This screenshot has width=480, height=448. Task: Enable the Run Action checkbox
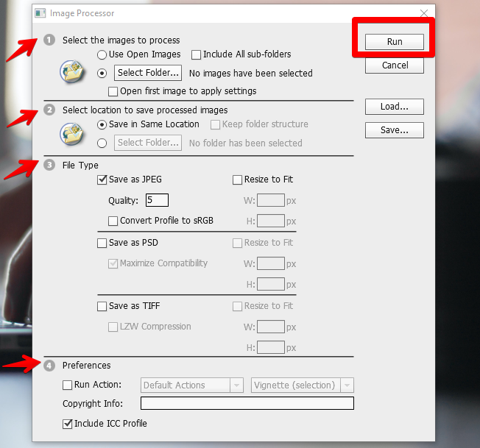pyautogui.click(x=67, y=385)
